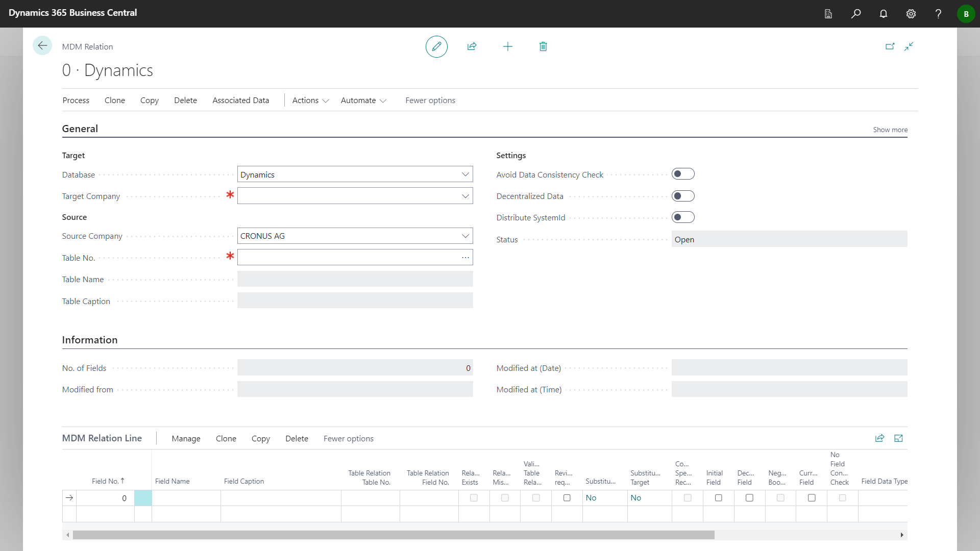This screenshot has width=980, height=551.
Task: Open the search magnifier icon
Action: (856, 14)
